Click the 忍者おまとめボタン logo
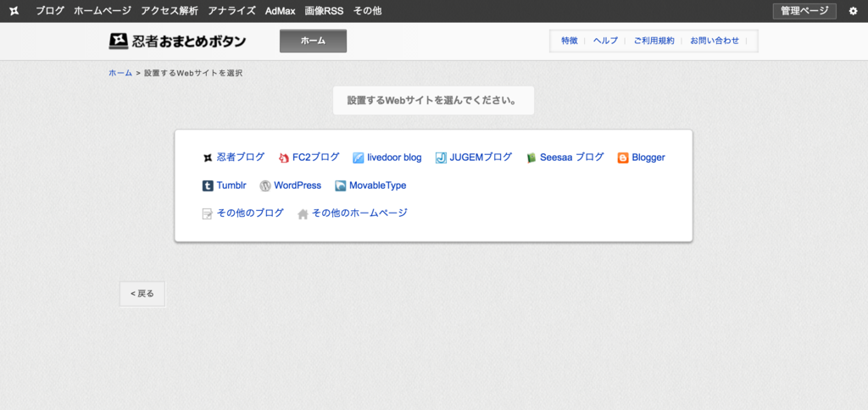The image size is (868, 410). point(177,42)
